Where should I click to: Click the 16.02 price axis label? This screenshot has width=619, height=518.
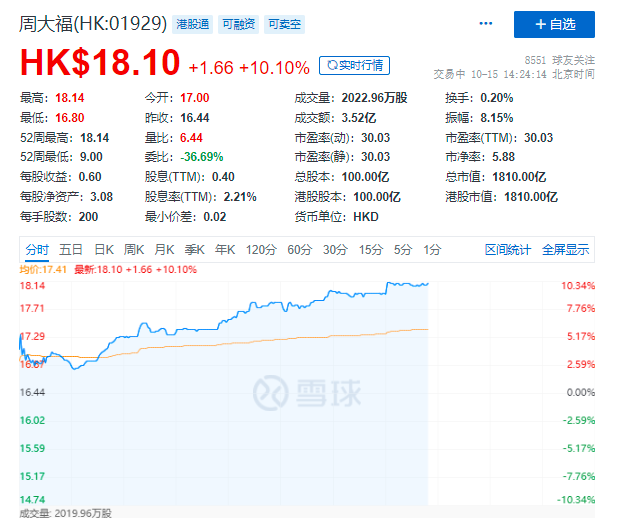(x=32, y=420)
